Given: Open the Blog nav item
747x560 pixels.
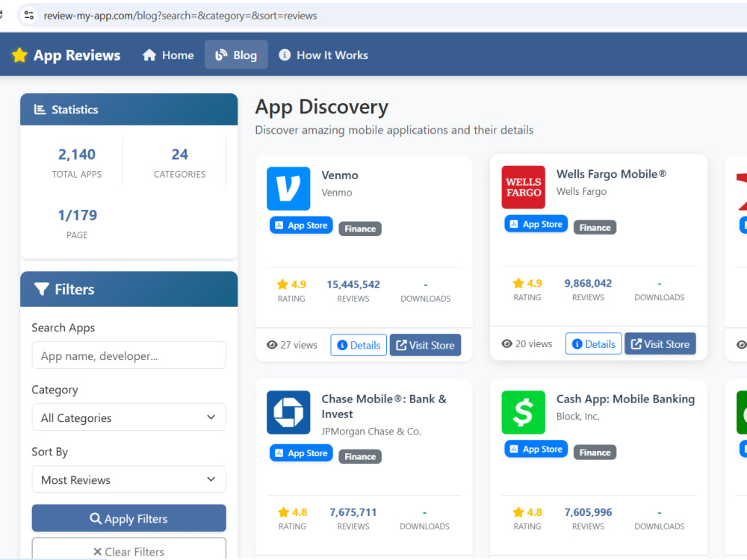Looking at the screenshot, I should click(236, 55).
